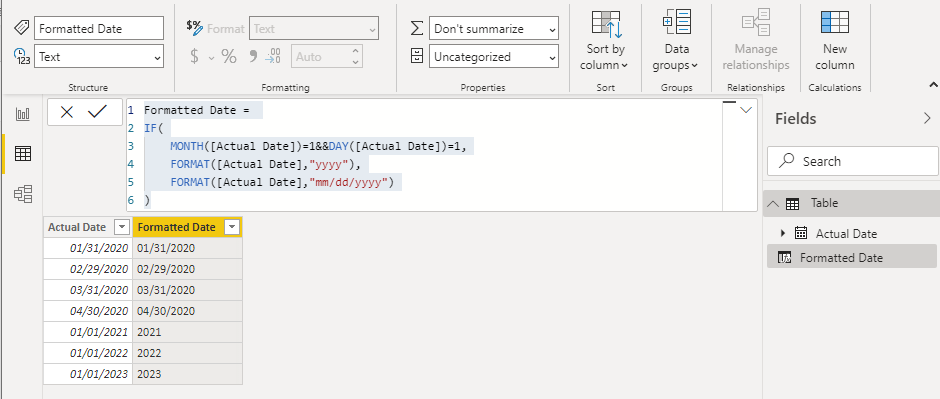Screen dimensions: 940x399
Task: Open Sort by column menu
Action: 605,40
